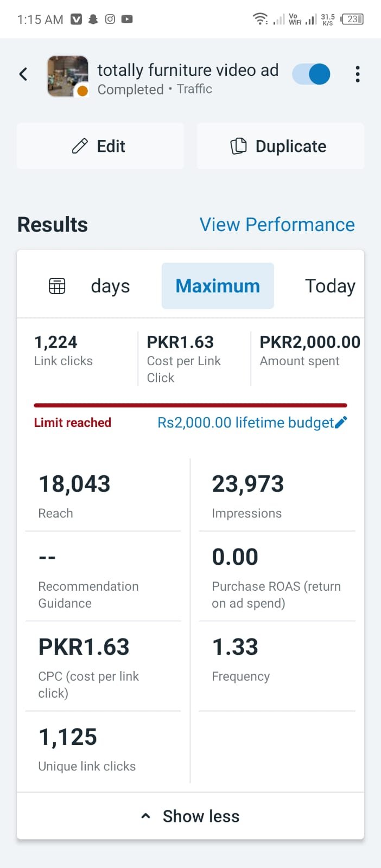This screenshot has height=868, width=381.
Task: Tap the pencil icon beside lifetime budget
Action: point(341,423)
